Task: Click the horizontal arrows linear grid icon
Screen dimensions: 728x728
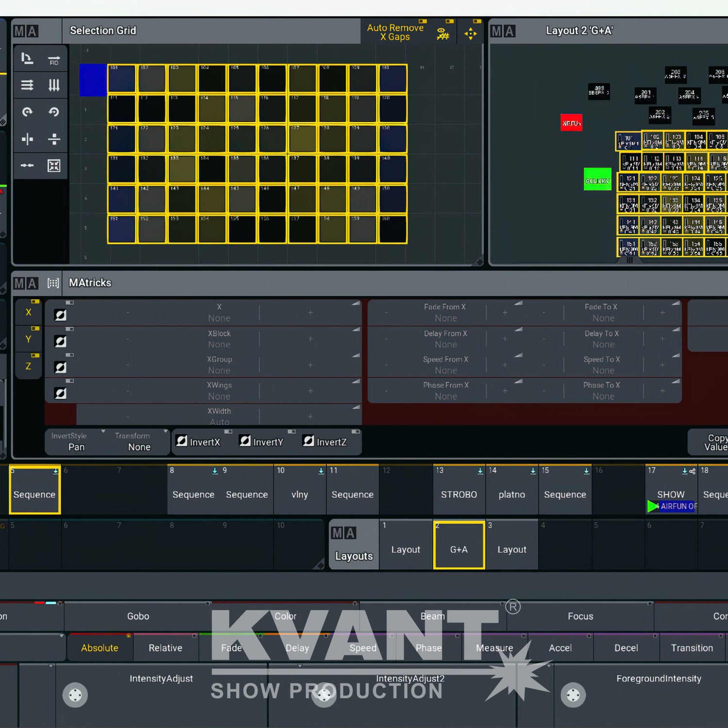Action: [x=27, y=85]
